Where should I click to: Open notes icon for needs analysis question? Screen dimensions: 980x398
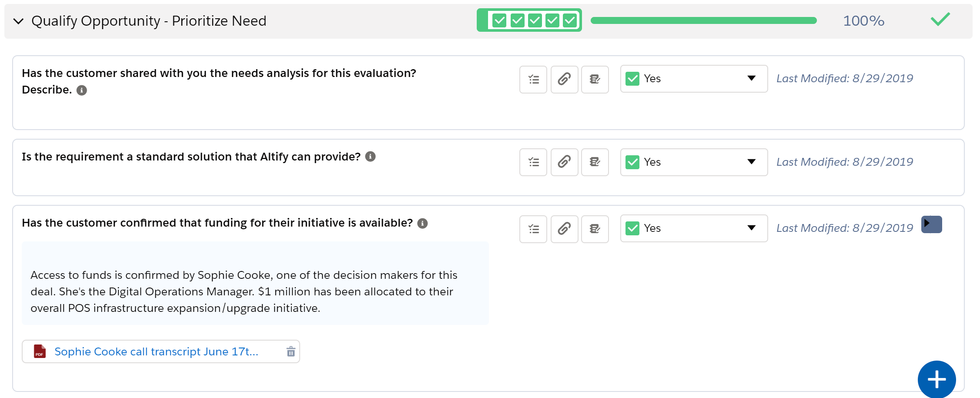[595, 79]
